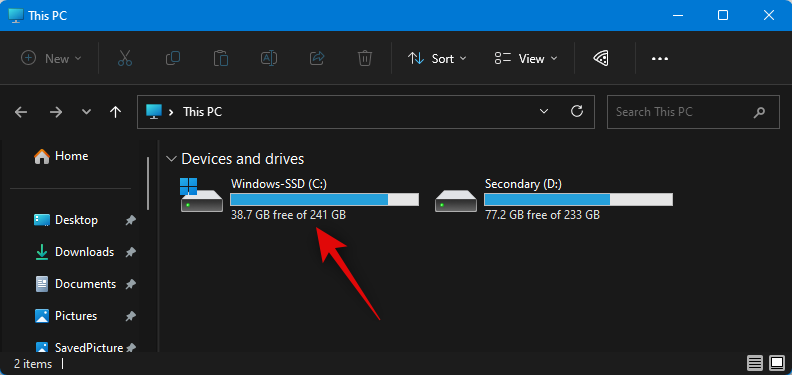Click the Cut scissors icon

[x=125, y=58]
